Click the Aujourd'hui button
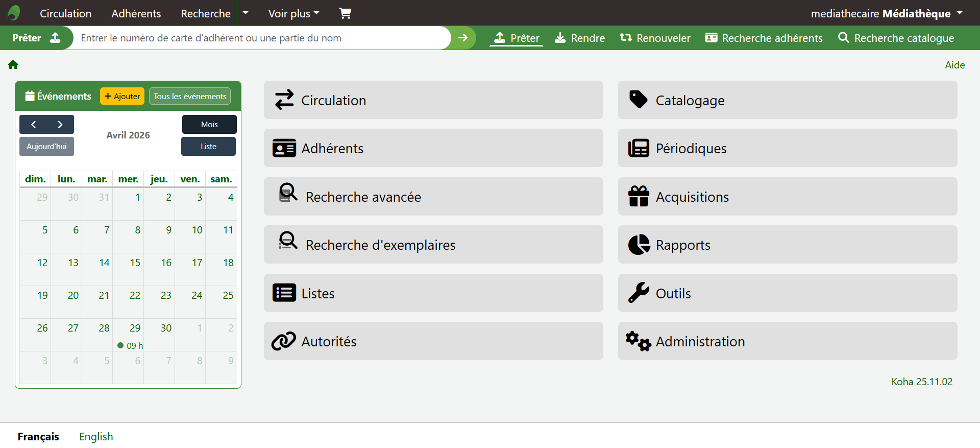Image resolution: width=980 pixels, height=448 pixels. [46, 147]
